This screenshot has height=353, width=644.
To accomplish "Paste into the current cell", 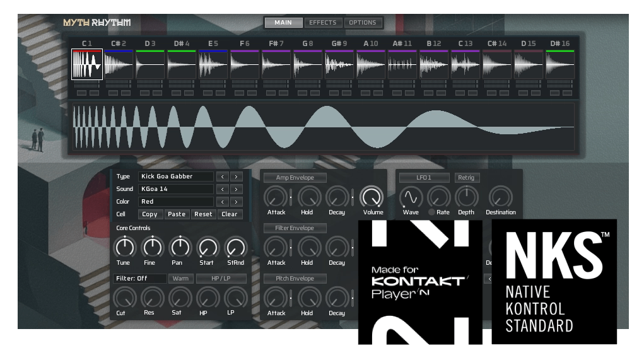I will [177, 214].
